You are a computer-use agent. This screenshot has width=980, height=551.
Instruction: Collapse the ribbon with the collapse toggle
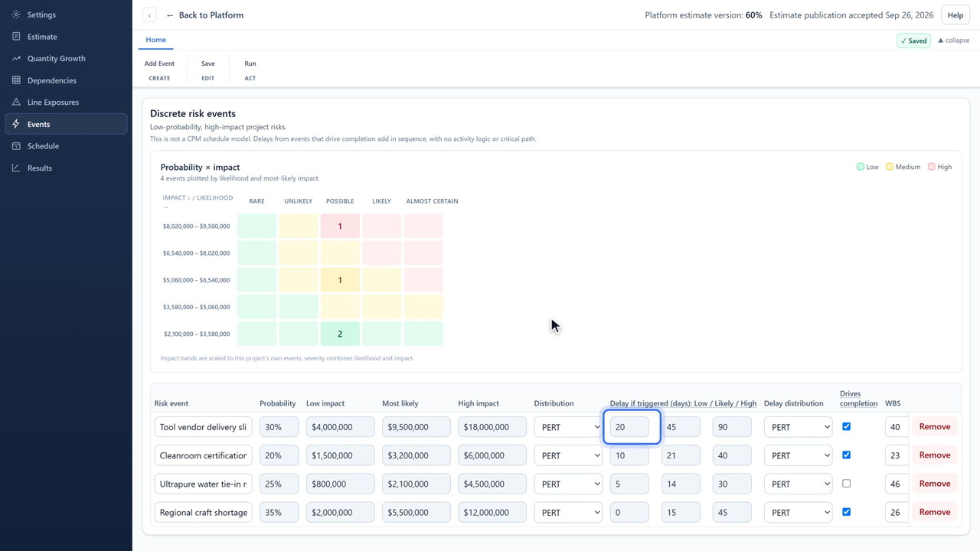(953, 41)
